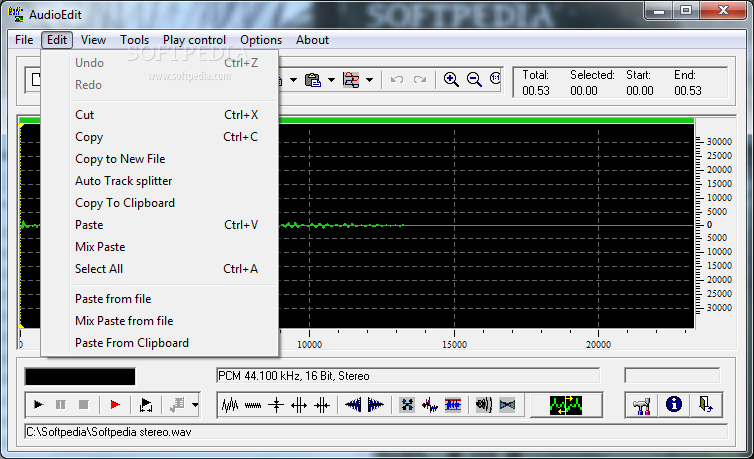
Task: Click the greyed music note playlist icon
Action: (x=177, y=405)
